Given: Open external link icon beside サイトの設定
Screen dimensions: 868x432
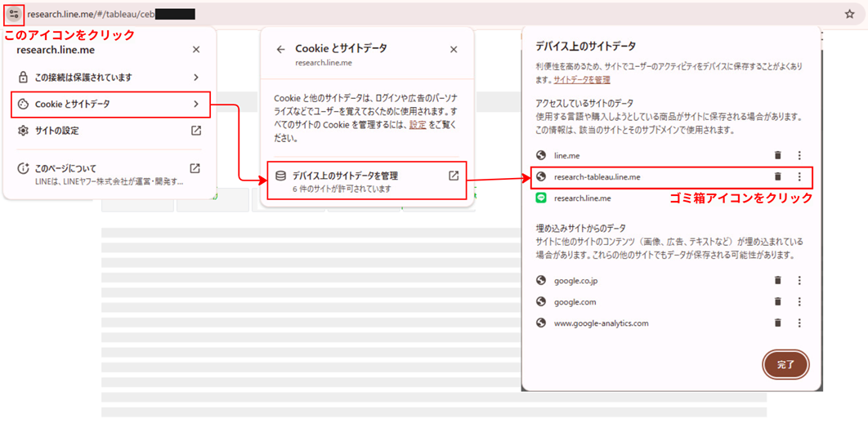Looking at the screenshot, I should click(x=195, y=131).
